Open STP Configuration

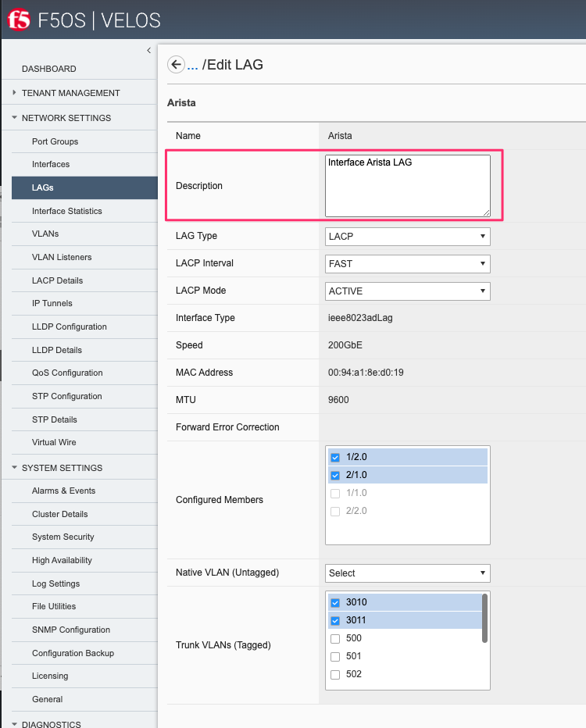(67, 396)
